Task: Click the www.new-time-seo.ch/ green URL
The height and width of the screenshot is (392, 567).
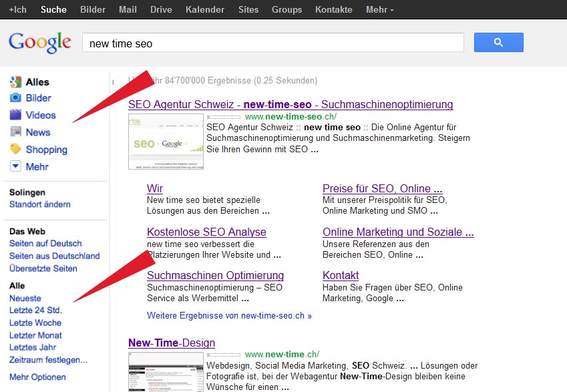Action: pos(291,116)
